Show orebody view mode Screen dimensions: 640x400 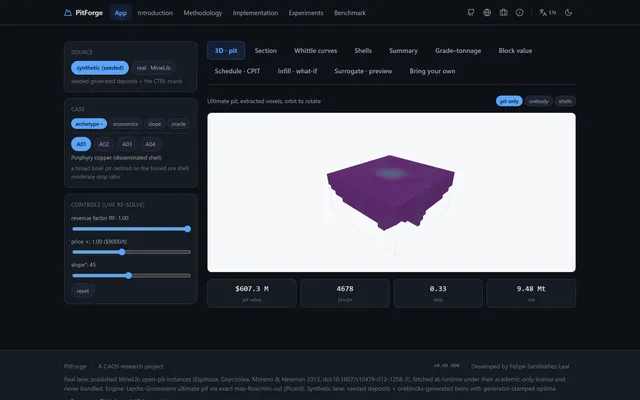(538, 101)
